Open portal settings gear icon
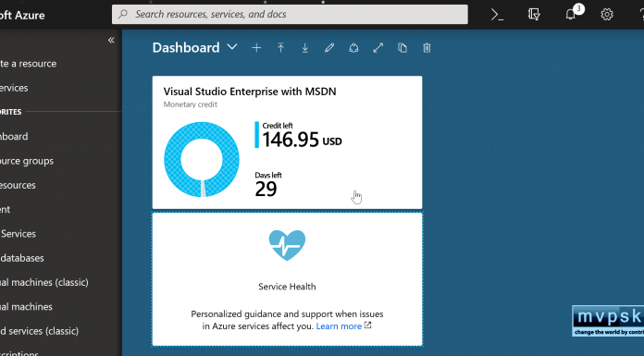Screen dimensions: 644x356 pyautogui.click(x=607, y=15)
